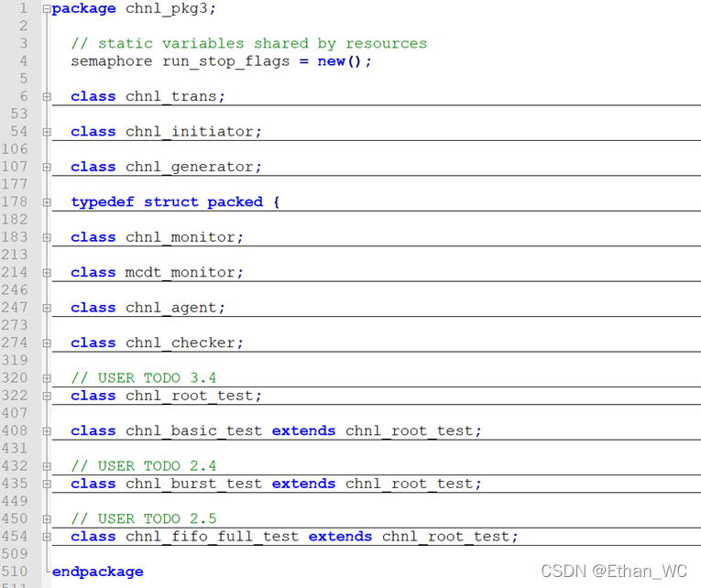The height and width of the screenshot is (588, 701).
Task: Expand the chnl_fifo_full_test class fold
Action: pyautogui.click(x=47, y=537)
